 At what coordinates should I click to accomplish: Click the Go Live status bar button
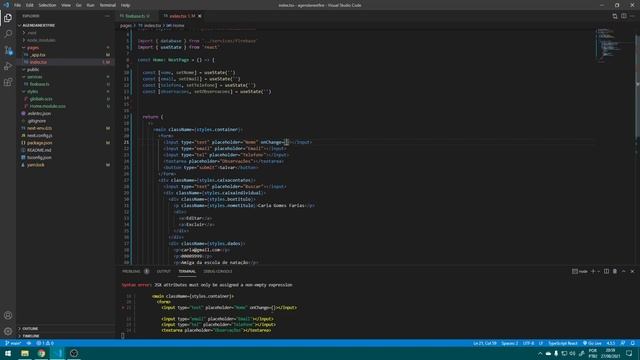(x=592, y=343)
